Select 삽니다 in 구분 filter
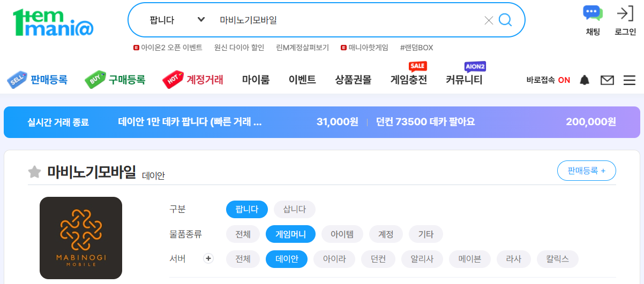The image size is (644, 284). point(295,209)
